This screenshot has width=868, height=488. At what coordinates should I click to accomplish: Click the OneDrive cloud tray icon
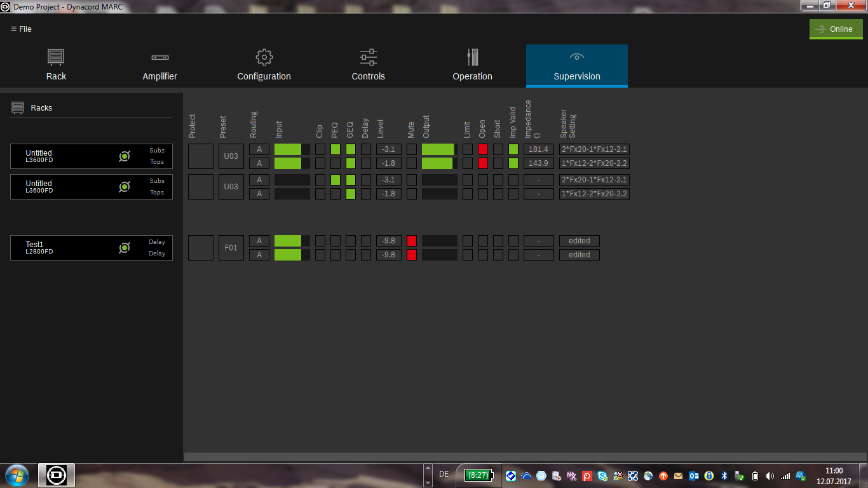click(x=526, y=475)
